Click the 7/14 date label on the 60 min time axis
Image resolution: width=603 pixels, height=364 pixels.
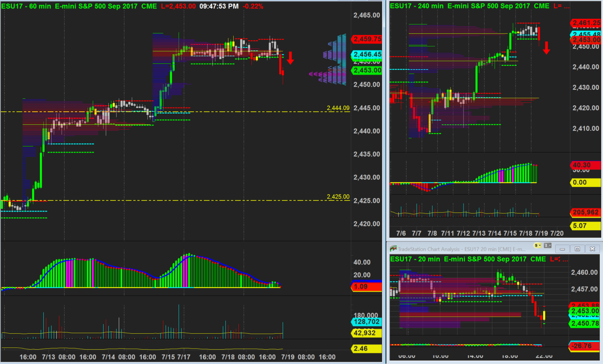(x=108, y=357)
